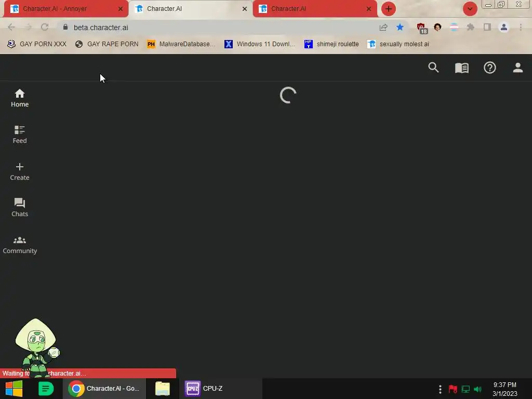The width and height of the screenshot is (532, 399).
Task: Open the MalwareDatabase bookmark
Action: point(181,44)
